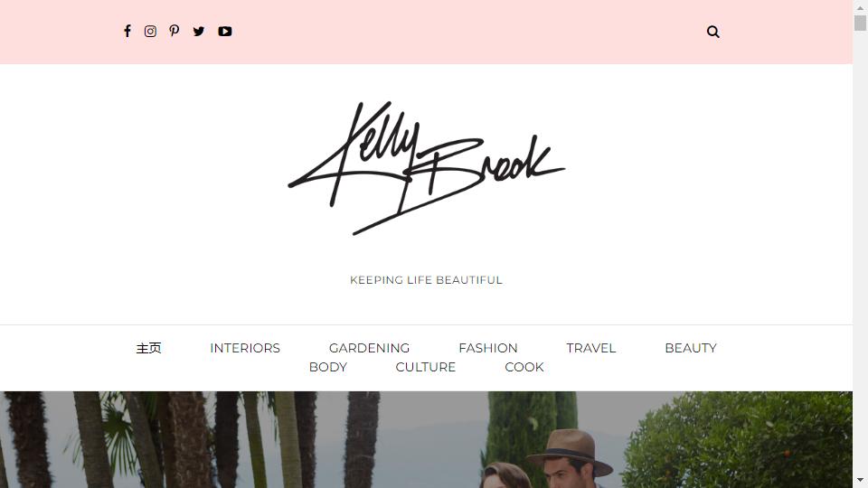Image resolution: width=868 pixels, height=488 pixels.
Task: Open the Facebook social icon
Action: (x=127, y=31)
